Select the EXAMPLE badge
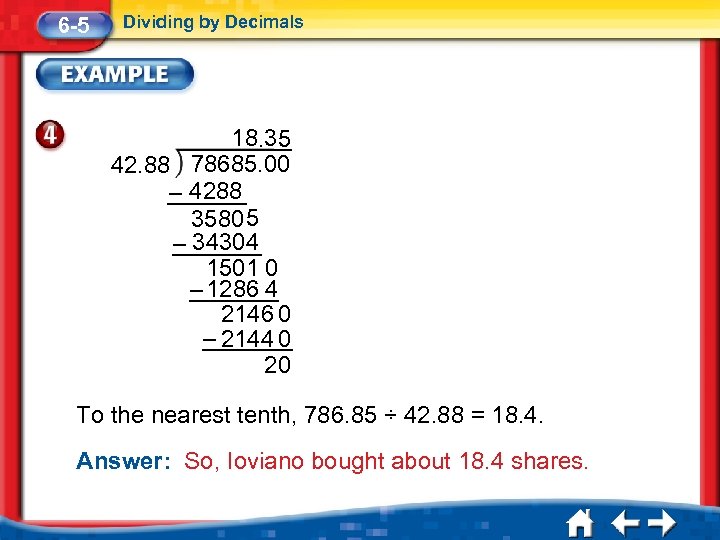Viewport: 720px width, 540px height. coord(115,74)
